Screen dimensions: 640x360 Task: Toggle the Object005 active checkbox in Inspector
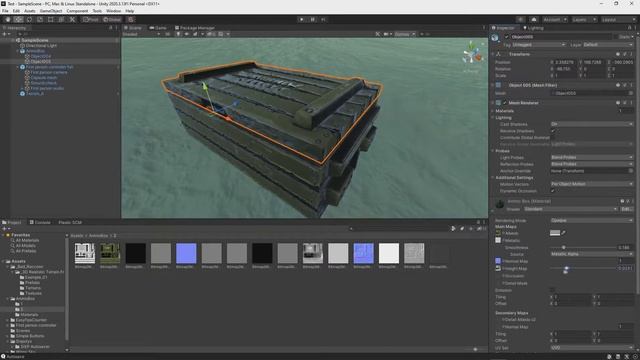point(507,37)
